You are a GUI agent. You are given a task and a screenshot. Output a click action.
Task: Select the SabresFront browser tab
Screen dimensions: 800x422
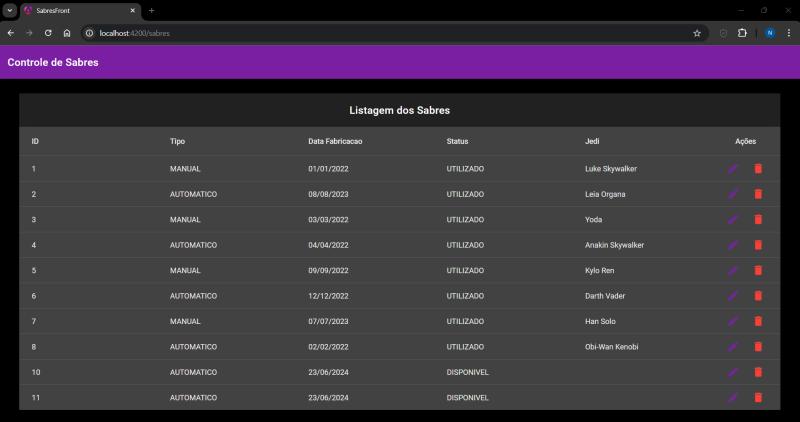[75, 10]
